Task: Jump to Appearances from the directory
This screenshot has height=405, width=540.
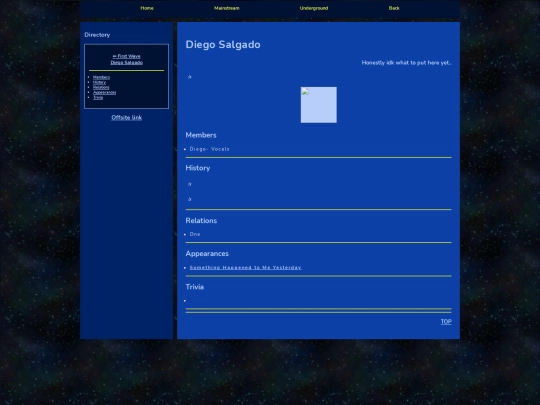Action: click(x=104, y=92)
